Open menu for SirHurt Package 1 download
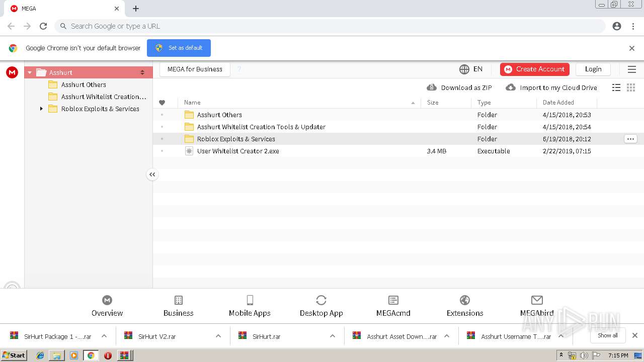This screenshot has height=362, width=644. point(104,336)
